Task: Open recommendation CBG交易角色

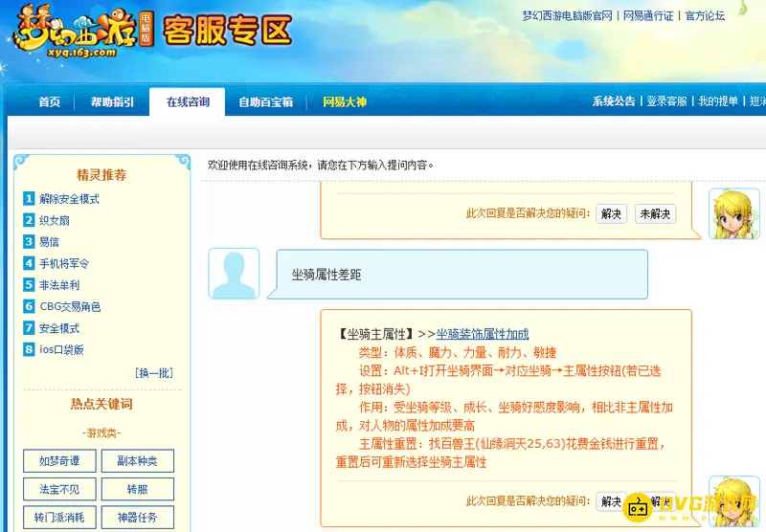Action: tap(70, 306)
